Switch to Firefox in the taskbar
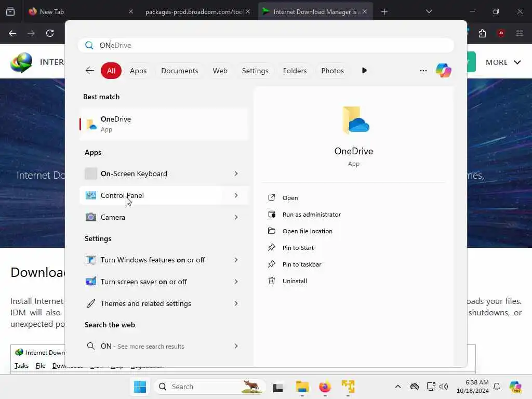The height and width of the screenshot is (399, 532). 325,387
